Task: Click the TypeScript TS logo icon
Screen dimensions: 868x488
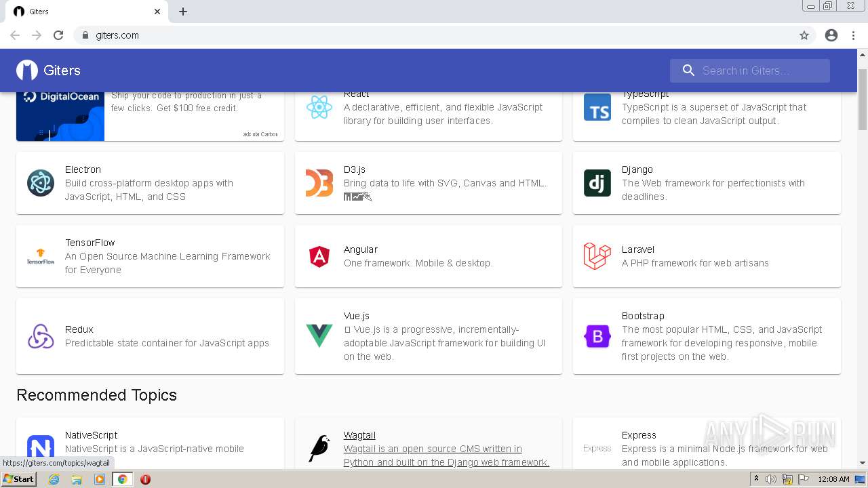Action: (x=597, y=107)
